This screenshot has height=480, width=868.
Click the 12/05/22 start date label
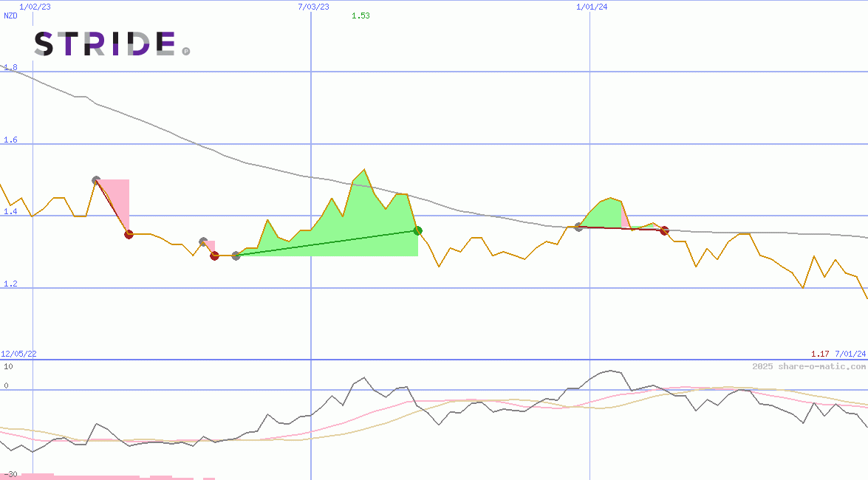coord(18,354)
